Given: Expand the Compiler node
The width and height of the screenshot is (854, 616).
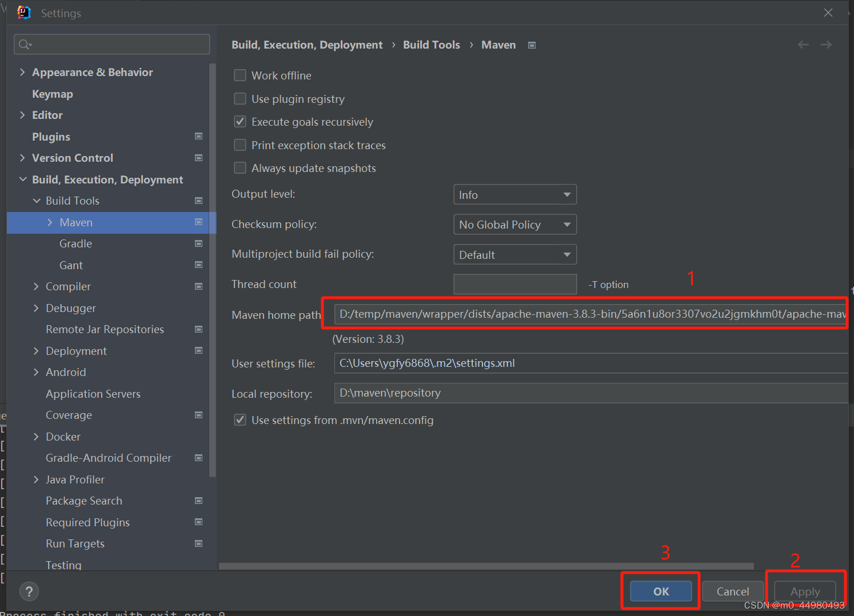Looking at the screenshot, I should [36, 286].
